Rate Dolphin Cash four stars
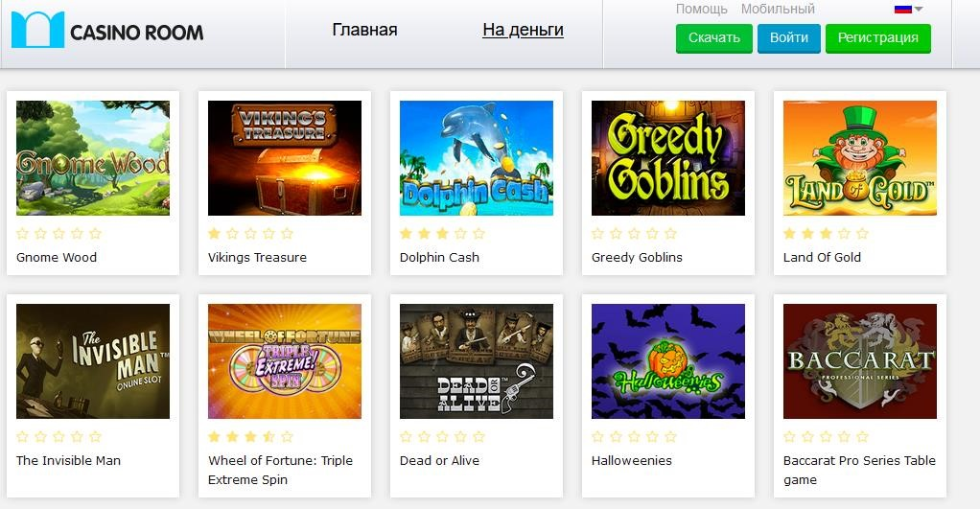Image resolution: width=980 pixels, height=509 pixels. click(x=460, y=234)
